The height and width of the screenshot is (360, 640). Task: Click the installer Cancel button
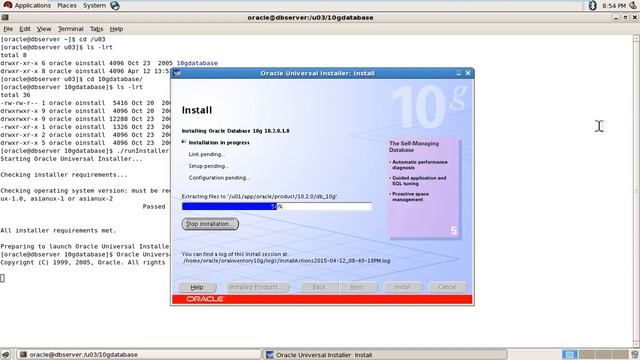coord(447,287)
